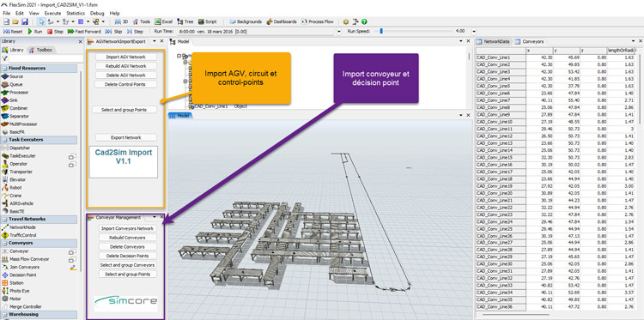644x320 pixels.
Task: Open Dashboards from the toolbar
Action: [x=282, y=21]
